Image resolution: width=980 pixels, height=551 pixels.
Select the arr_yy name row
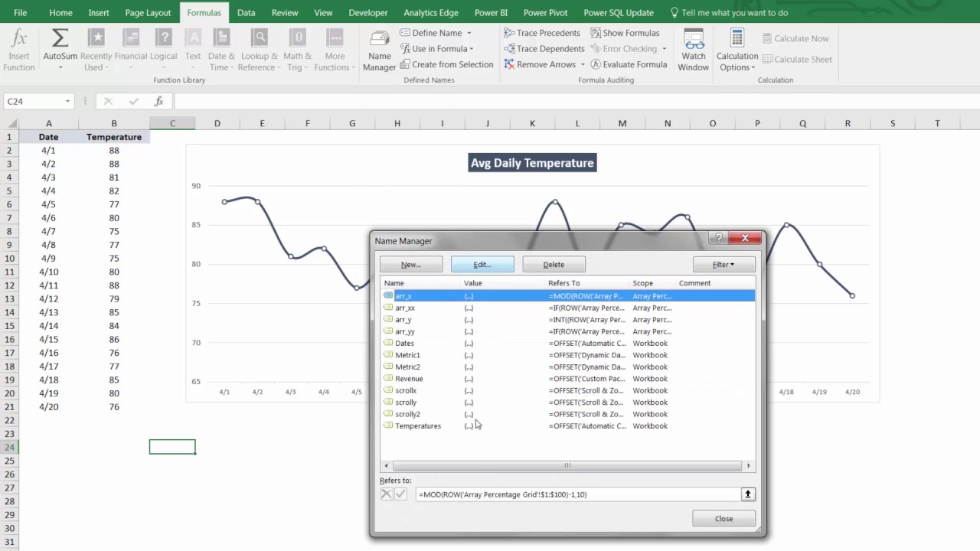click(568, 331)
